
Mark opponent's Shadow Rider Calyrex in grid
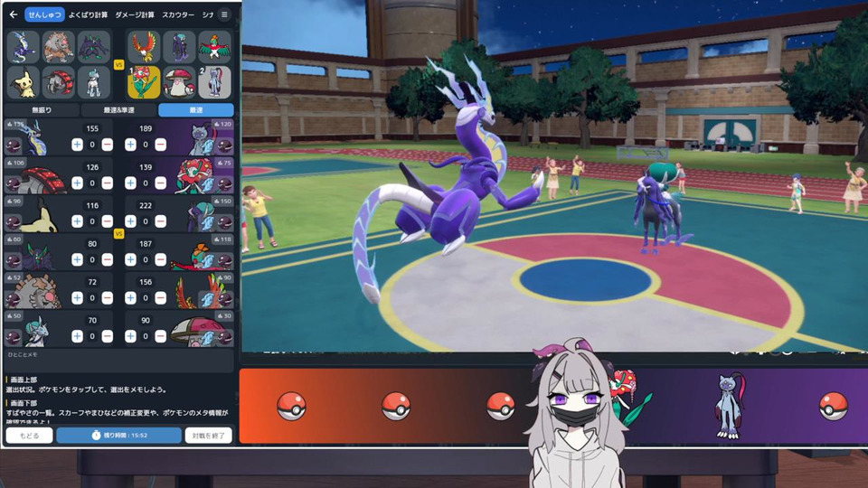(179, 47)
